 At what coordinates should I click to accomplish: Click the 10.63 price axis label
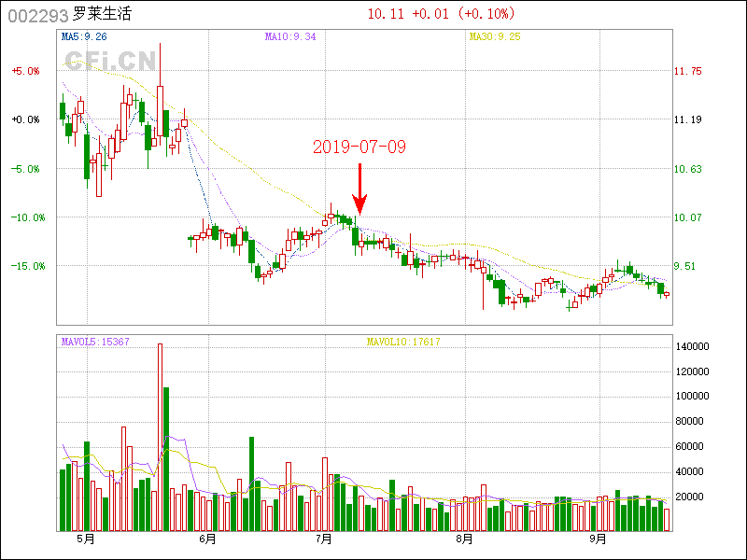pyautogui.click(x=688, y=169)
